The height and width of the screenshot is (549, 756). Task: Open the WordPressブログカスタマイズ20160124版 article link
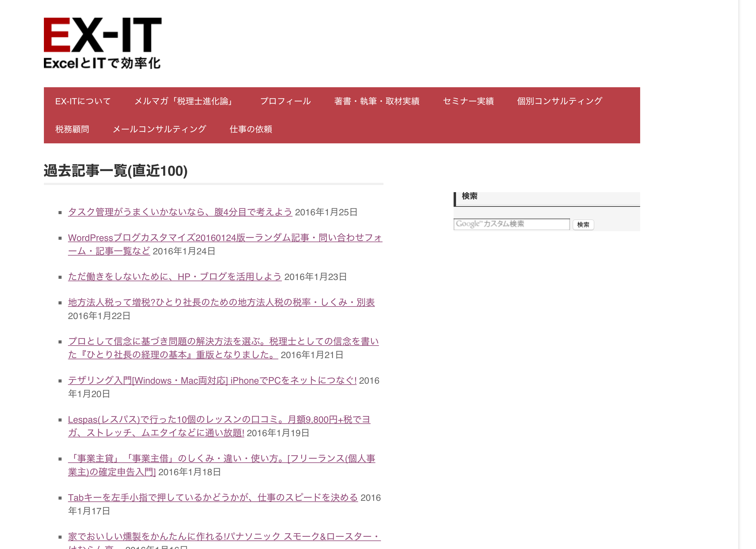click(225, 245)
